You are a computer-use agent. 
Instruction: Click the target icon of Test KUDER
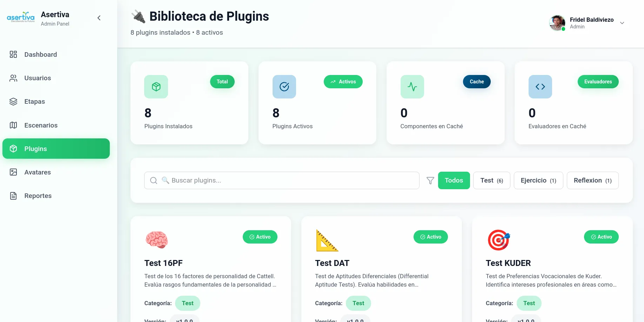point(498,240)
